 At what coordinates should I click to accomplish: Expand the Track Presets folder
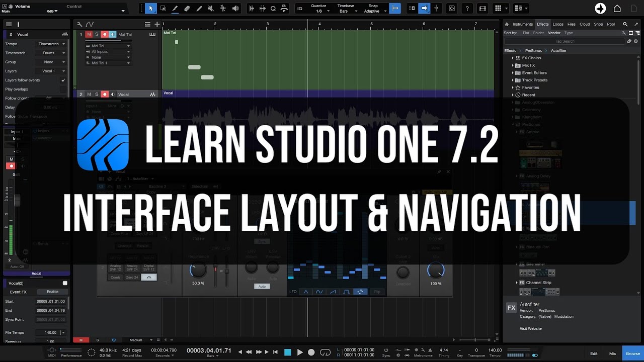(x=513, y=80)
